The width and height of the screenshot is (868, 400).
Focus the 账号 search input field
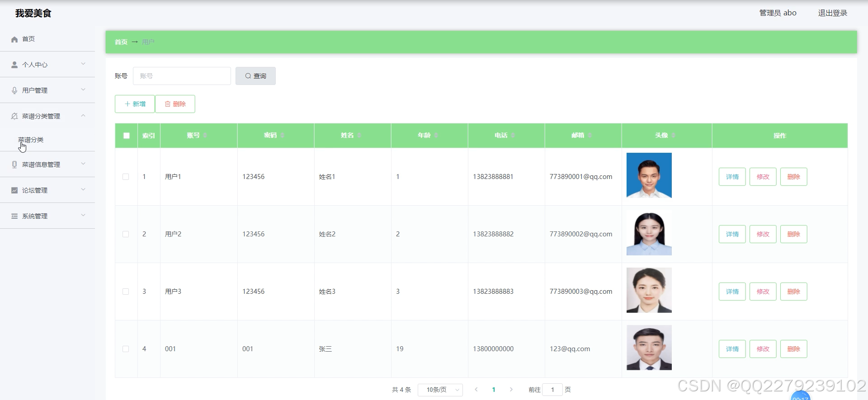(x=182, y=76)
